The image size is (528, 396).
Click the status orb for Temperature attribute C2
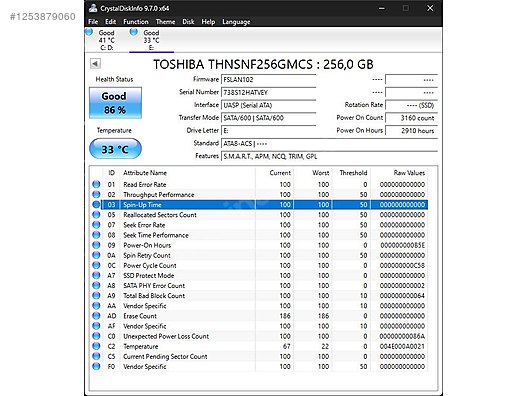coord(96,346)
